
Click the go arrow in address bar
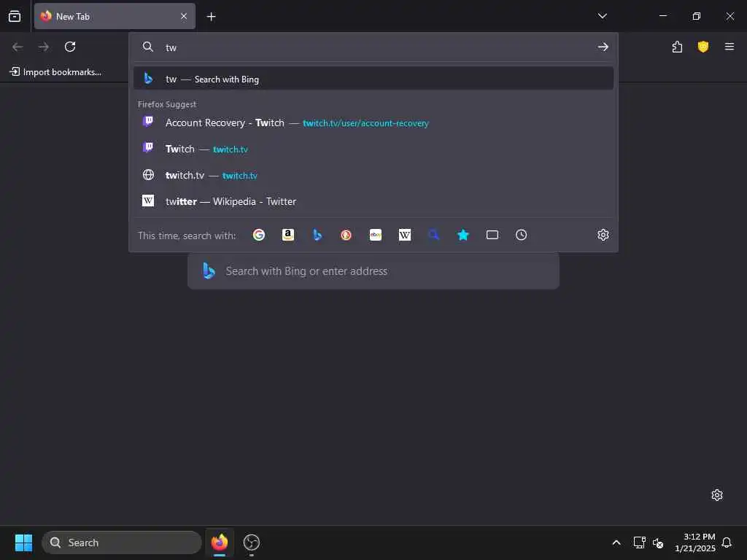pyautogui.click(x=603, y=47)
